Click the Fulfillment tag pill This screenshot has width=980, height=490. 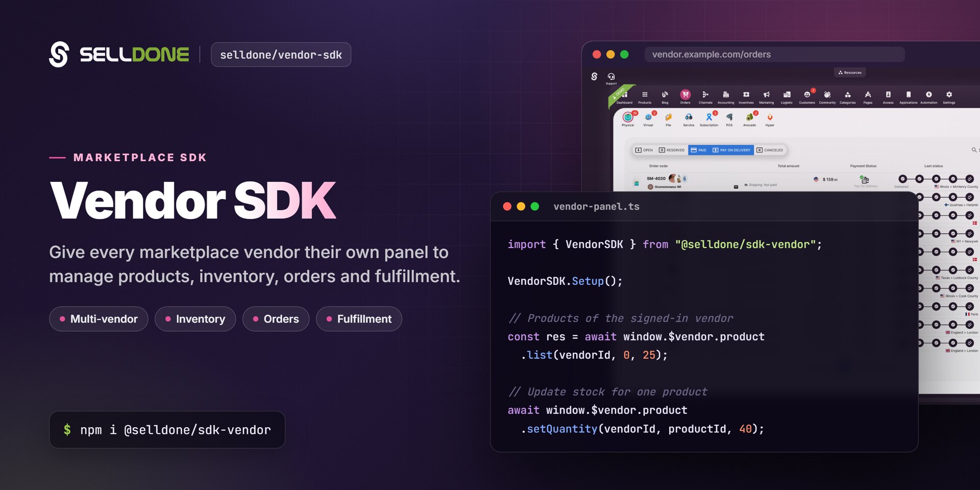[x=359, y=319]
